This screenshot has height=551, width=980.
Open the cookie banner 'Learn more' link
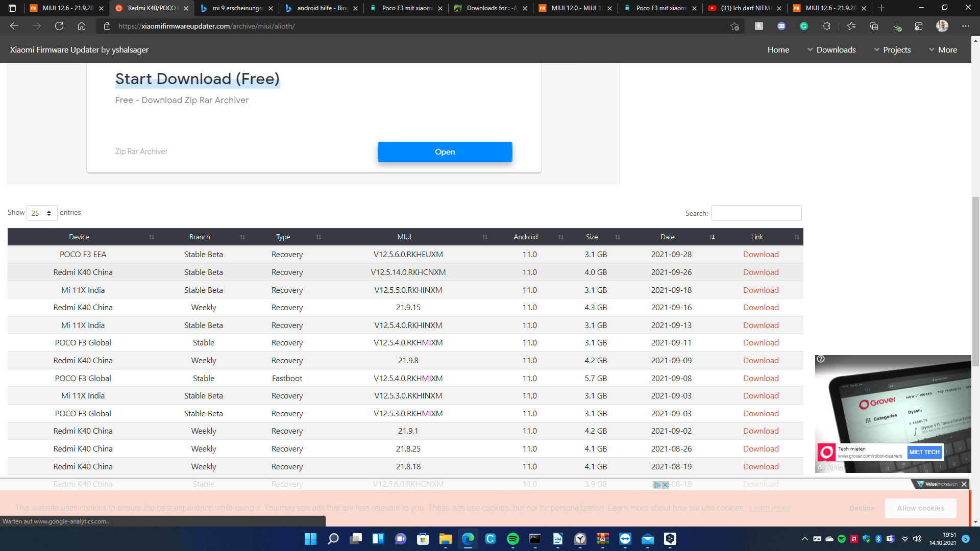tap(769, 508)
